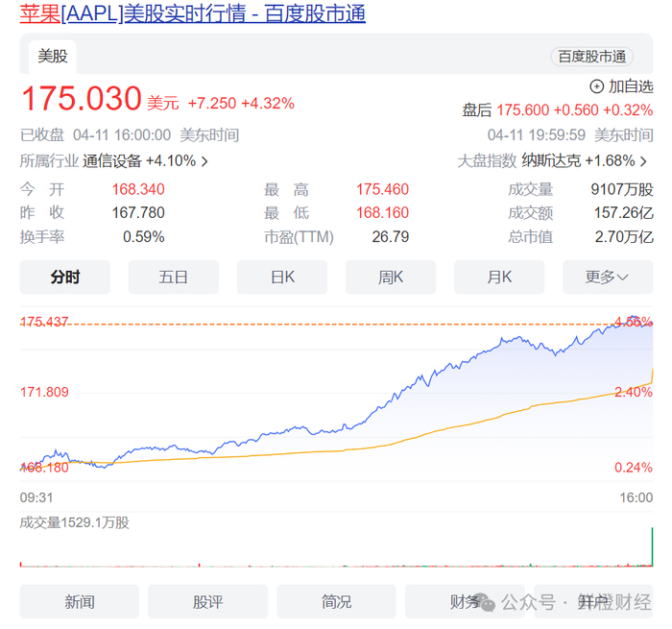Switch to the 五日 chart tab
The height and width of the screenshot is (629, 672).
pyautogui.click(x=174, y=277)
